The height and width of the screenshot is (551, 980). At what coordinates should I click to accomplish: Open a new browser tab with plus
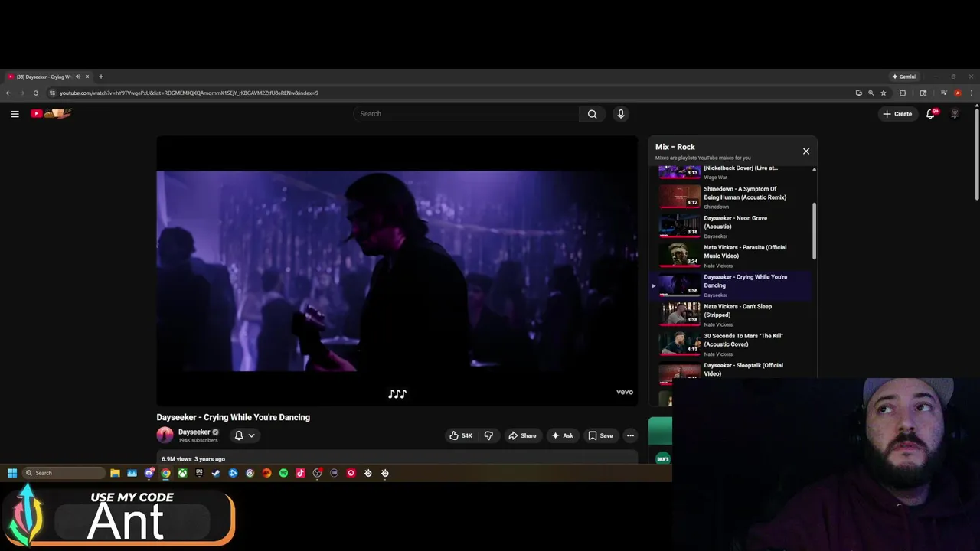click(100, 77)
